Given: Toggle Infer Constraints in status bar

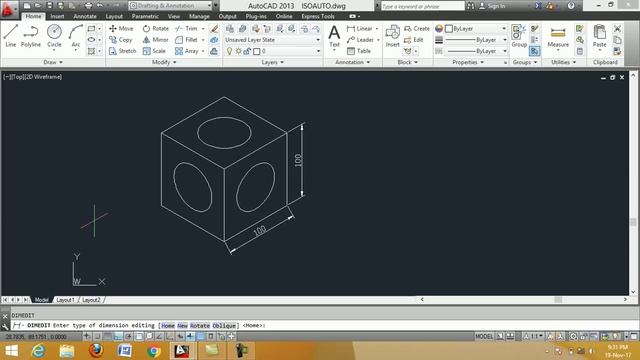Looking at the screenshot, I should 87,336.
